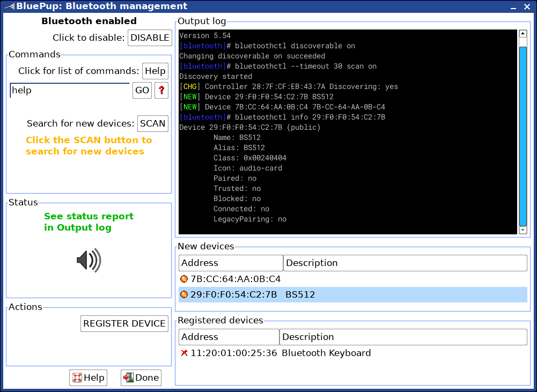Click GO to run the command
Viewport: 537px width, 392px height.
142,91
